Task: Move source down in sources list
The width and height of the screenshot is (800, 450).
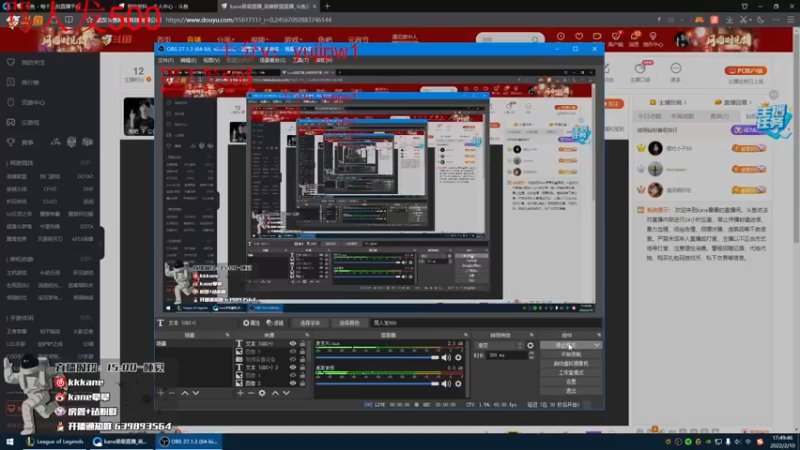Action: click(286, 393)
